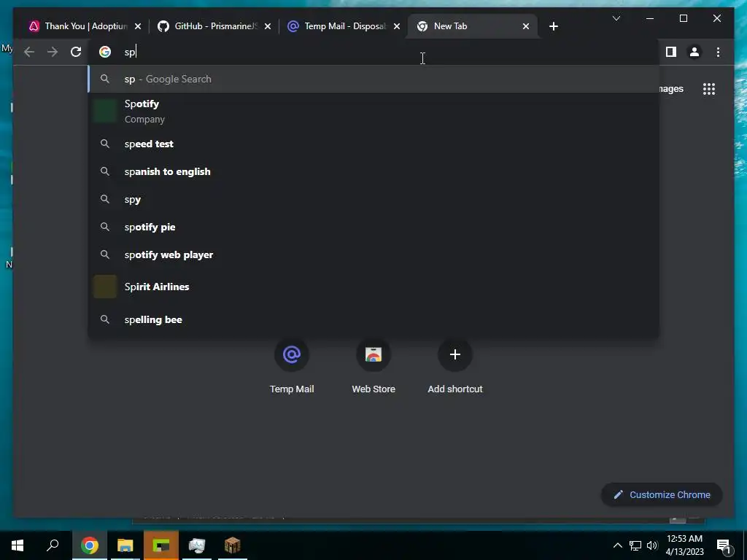747x560 pixels.
Task: Maximize the Chrome window
Action: (x=683, y=18)
